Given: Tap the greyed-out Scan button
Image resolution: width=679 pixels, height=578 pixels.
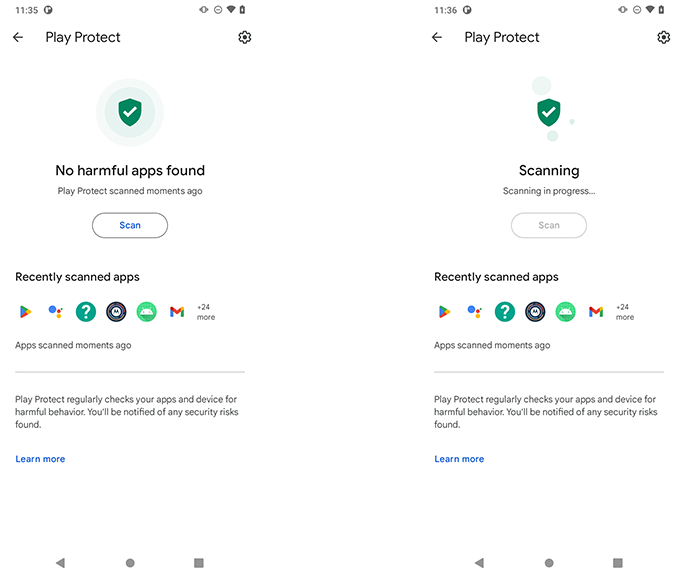Looking at the screenshot, I should click(x=549, y=225).
